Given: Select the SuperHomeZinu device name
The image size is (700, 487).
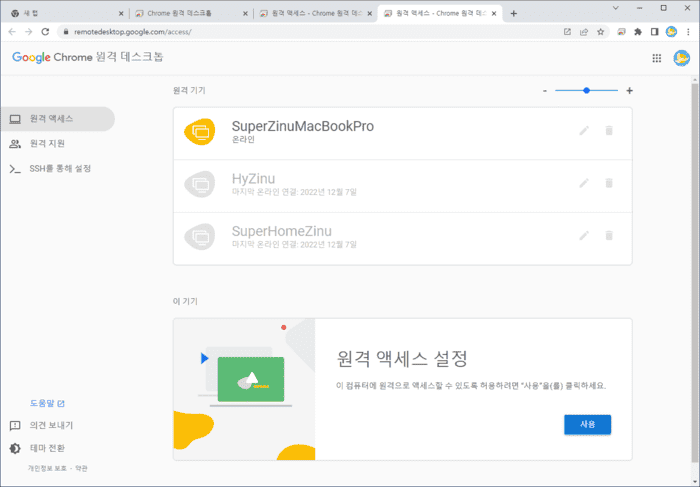Looking at the screenshot, I should coord(282,231).
